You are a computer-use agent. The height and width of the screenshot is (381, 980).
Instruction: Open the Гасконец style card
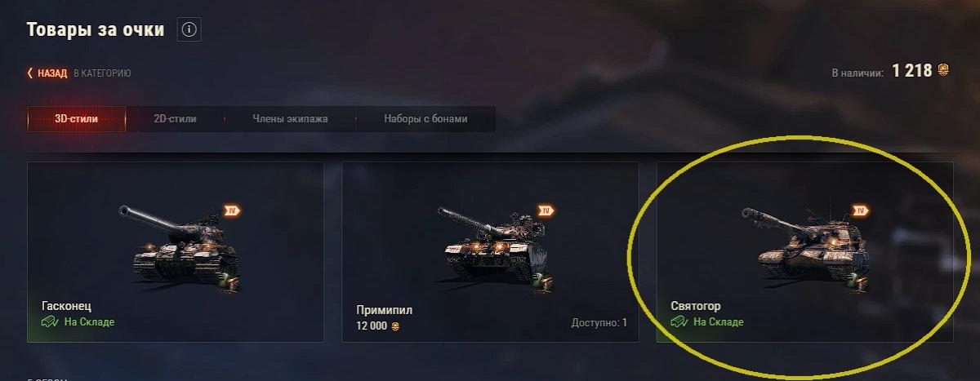tap(176, 252)
